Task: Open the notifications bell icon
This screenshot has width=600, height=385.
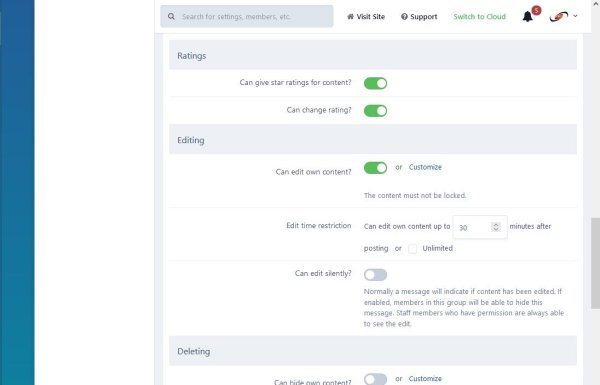Action: (x=527, y=16)
